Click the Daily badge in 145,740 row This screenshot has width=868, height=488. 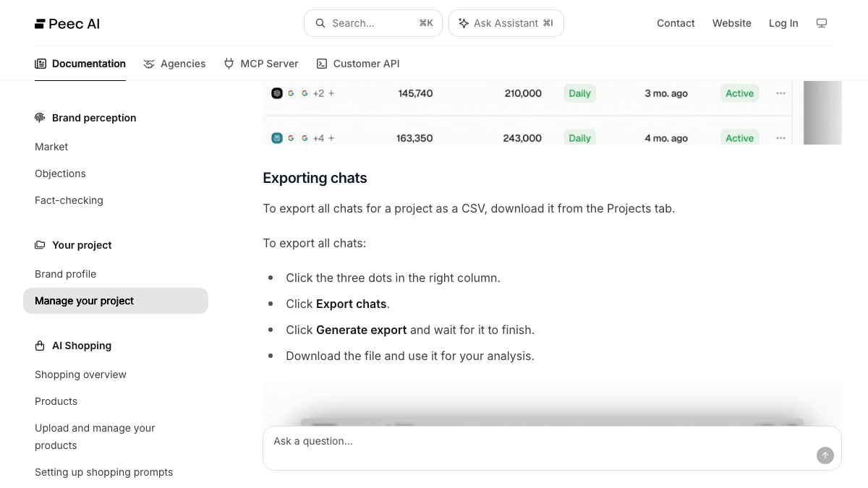579,93
